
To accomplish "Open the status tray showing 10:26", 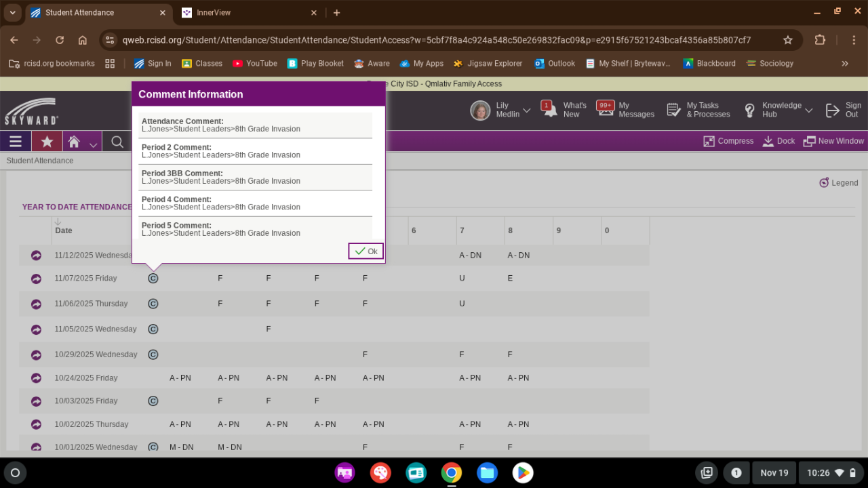I will coord(831,472).
